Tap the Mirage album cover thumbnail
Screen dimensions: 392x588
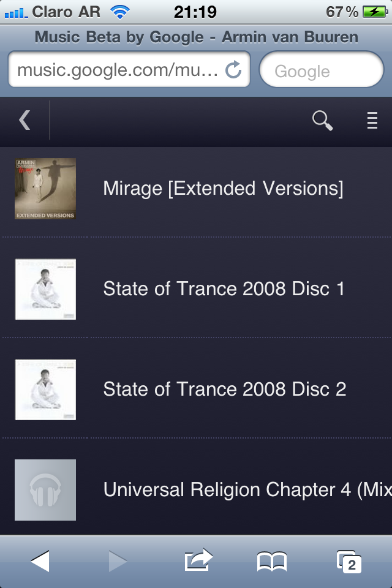pos(45,189)
